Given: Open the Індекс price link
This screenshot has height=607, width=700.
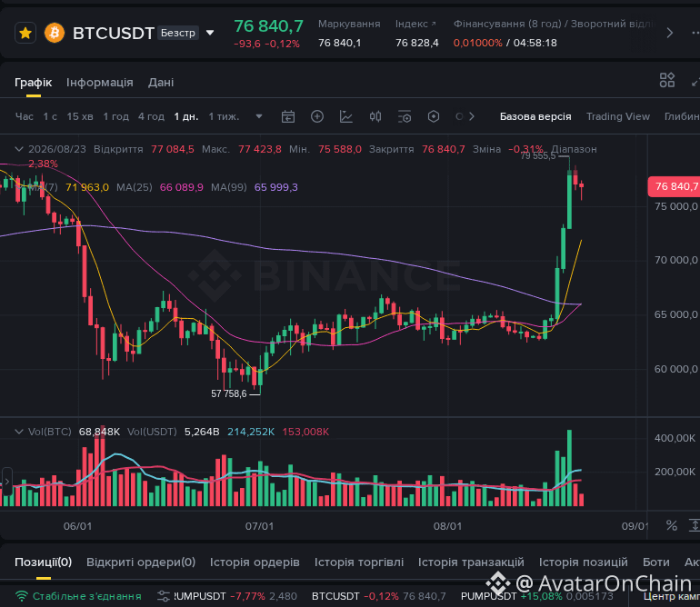Looking at the screenshot, I should pos(415,24).
